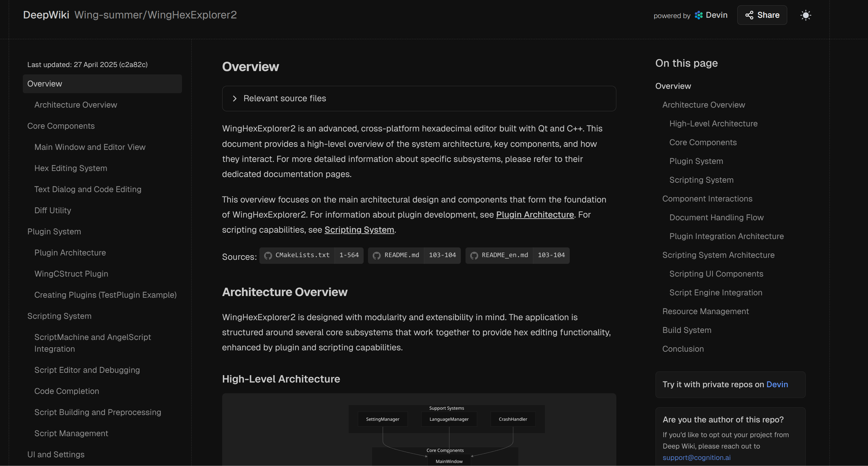Jump to Component Interactions in page outline
Screen dimensions: 868x466
point(707,199)
